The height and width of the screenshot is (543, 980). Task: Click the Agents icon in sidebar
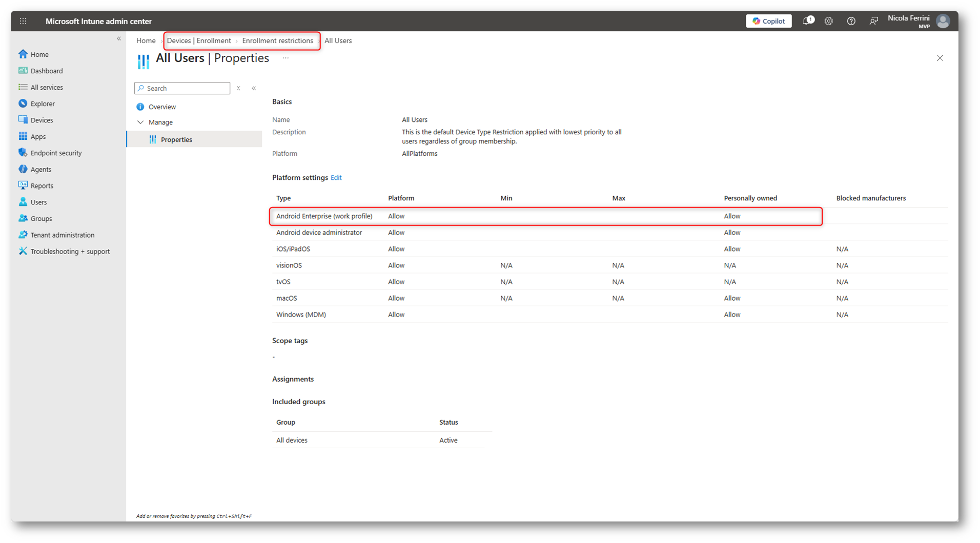tap(23, 169)
